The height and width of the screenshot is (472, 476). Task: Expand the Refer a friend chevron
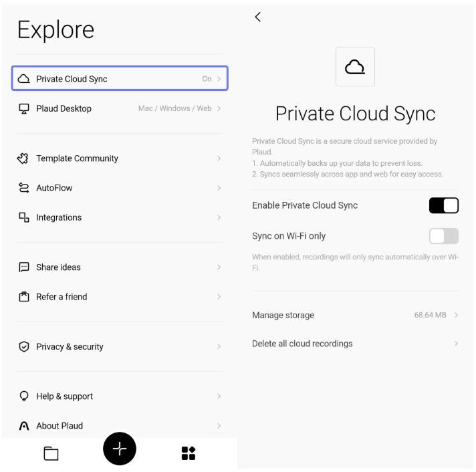coord(219,297)
